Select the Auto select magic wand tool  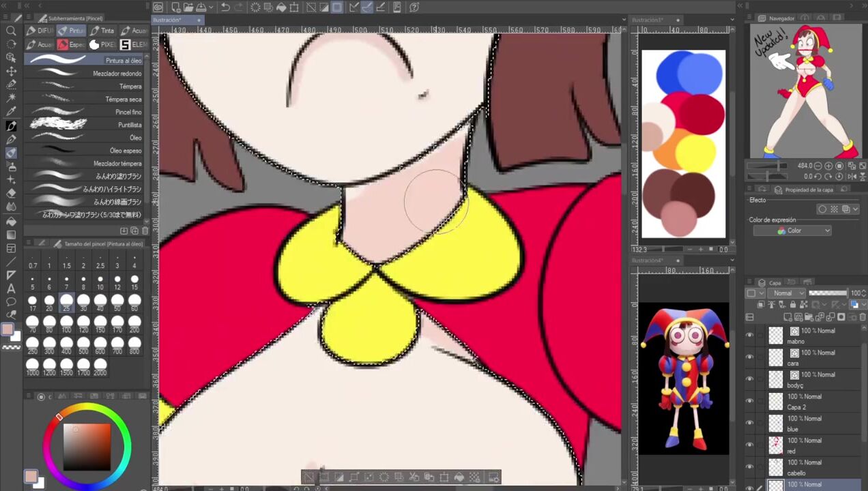tap(11, 98)
